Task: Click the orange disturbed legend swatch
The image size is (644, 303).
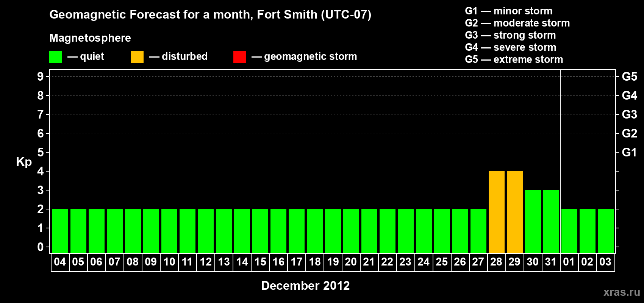Action: pos(137,57)
